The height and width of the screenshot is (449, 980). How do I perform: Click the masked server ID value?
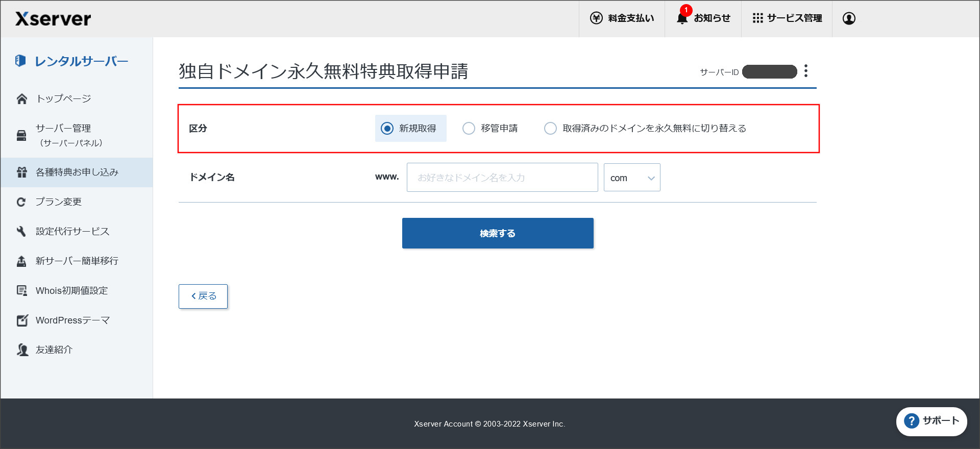coord(770,72)
